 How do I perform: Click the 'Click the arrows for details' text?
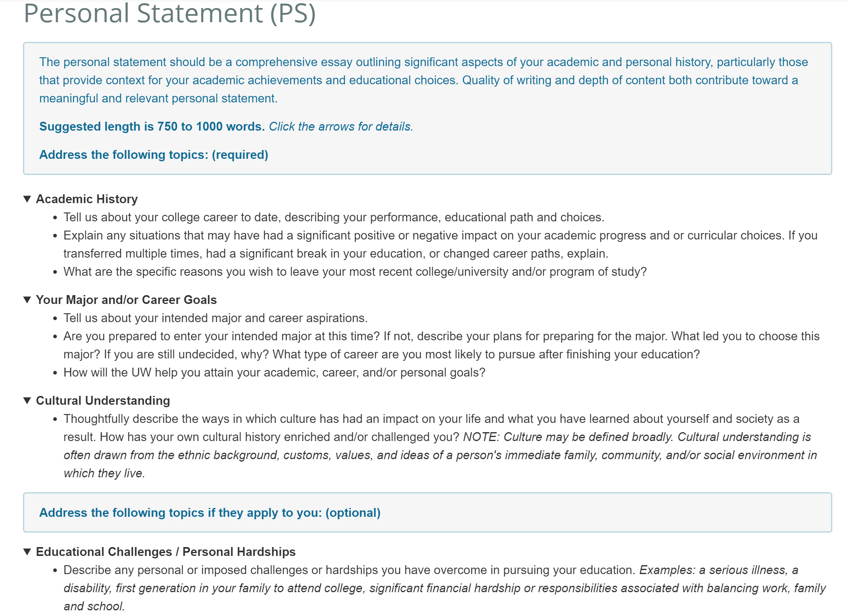tap(341, 127)
